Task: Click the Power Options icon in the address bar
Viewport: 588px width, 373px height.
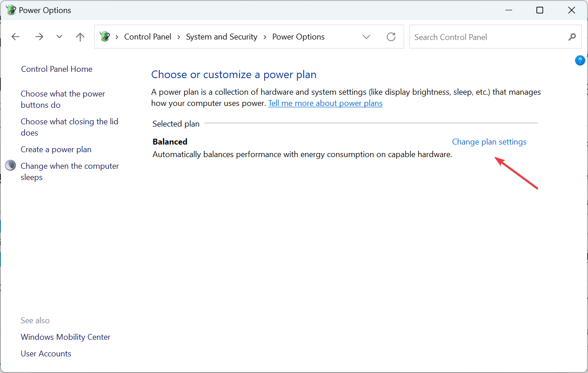Action: tap(105, 36)
